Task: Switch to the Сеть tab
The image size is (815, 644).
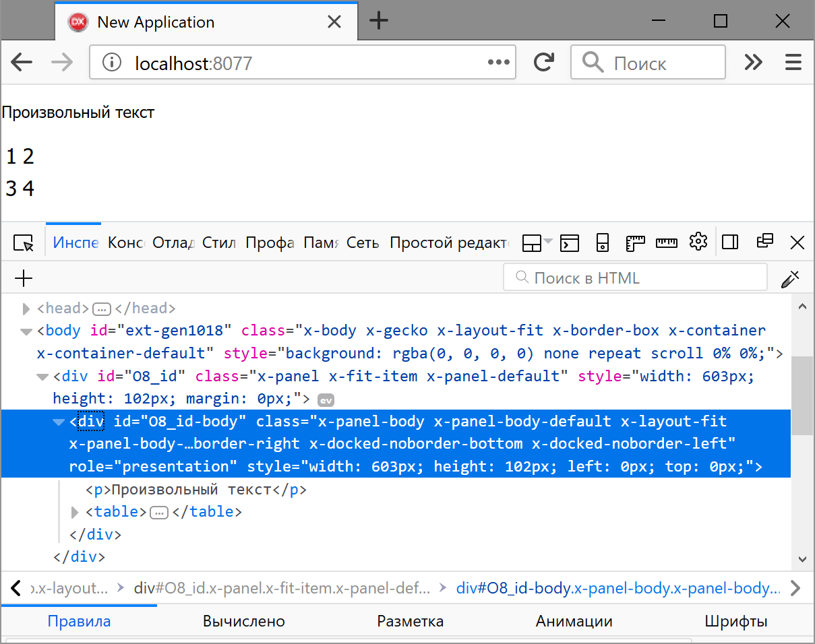Action: pos(363,243)
